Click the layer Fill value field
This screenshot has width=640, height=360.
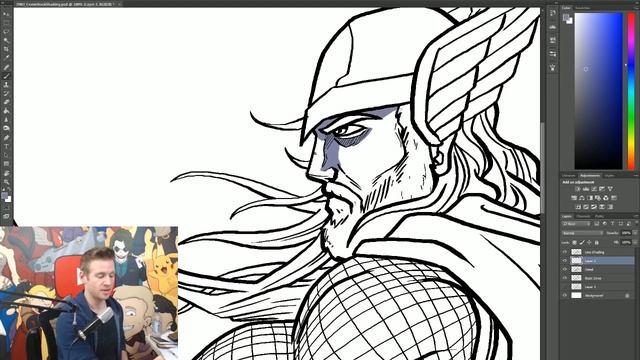coord(627,242)
